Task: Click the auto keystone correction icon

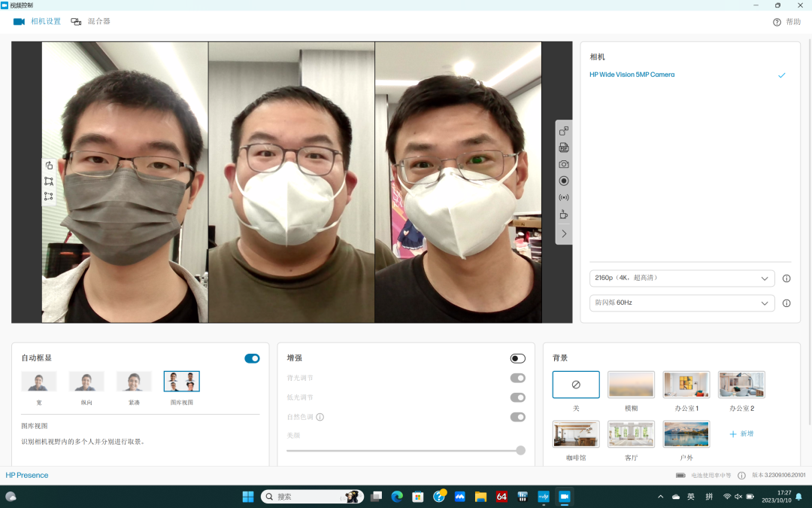Action: 49,181
